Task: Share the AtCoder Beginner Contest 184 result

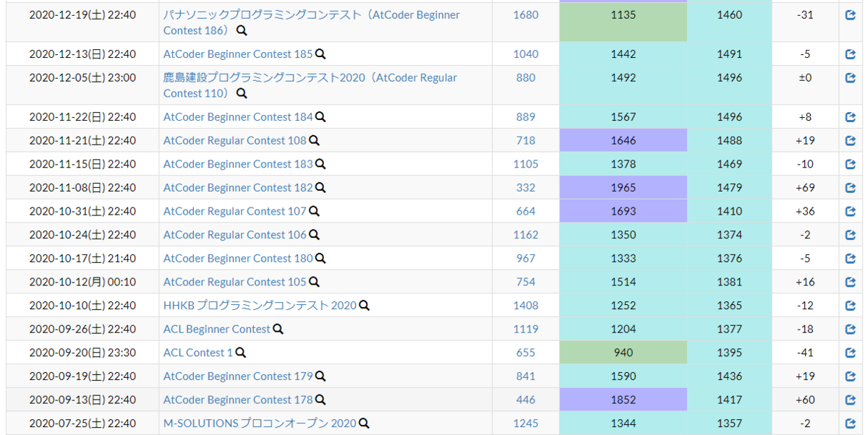Action: point(851,117)
